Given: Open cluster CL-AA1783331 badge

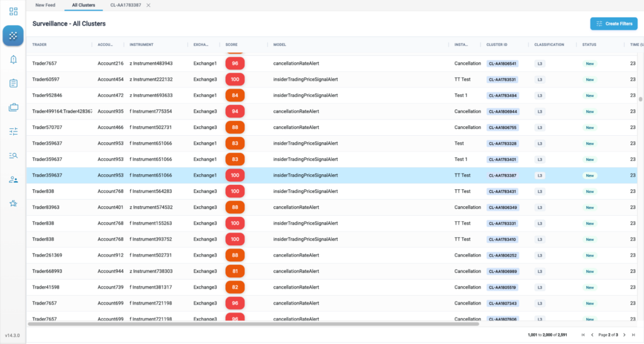Looking at the screenshot, I should click(502, 224).
